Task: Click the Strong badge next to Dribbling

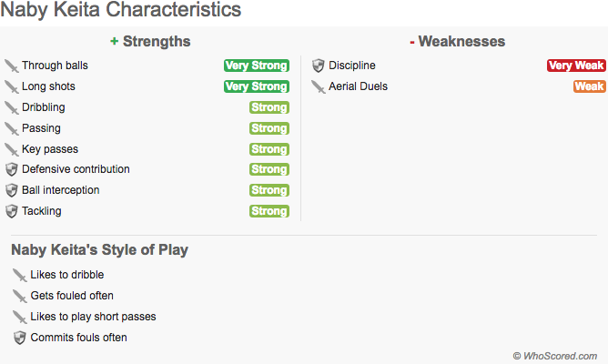Action: pos(269,107)
